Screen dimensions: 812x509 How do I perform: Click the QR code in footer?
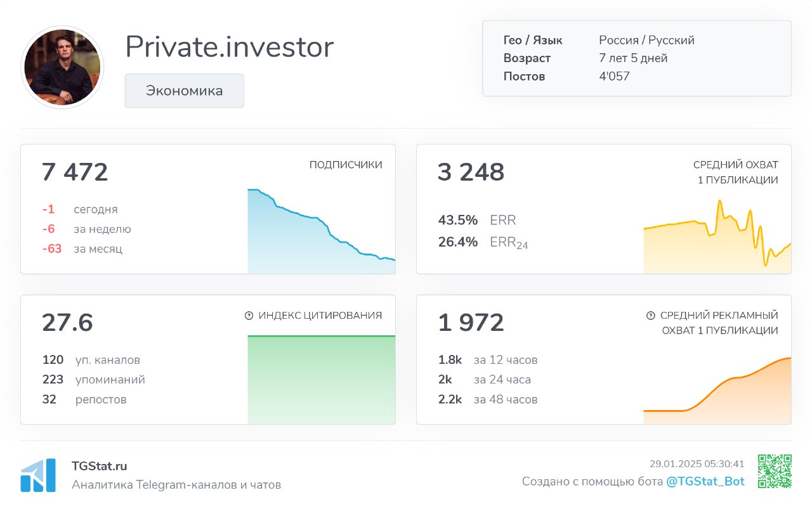tap(775, 471)
